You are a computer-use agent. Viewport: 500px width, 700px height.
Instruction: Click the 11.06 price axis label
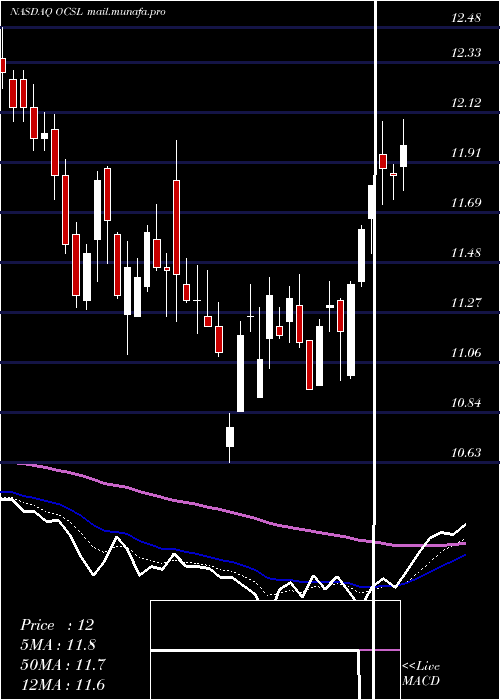coord(466,353)
